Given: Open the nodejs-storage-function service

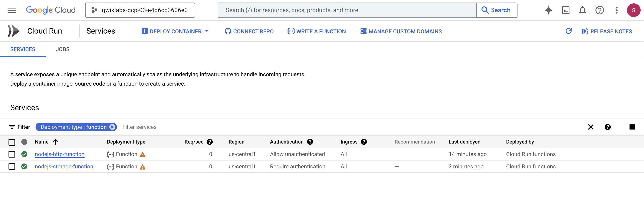Looking at the screenshot, I should (x=64, y=166).
